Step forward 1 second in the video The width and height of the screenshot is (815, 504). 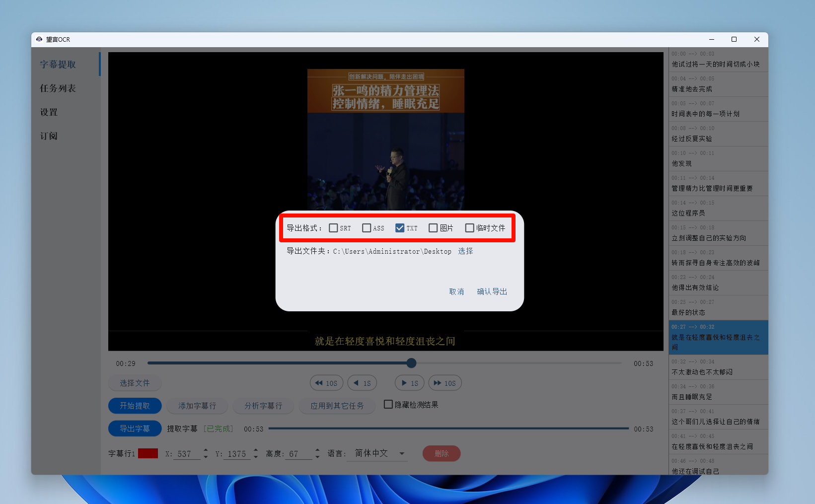(409, 383)
